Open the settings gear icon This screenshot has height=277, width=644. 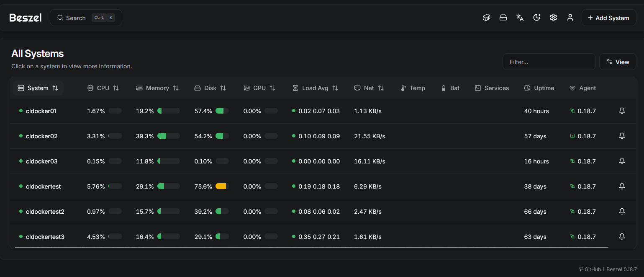pos(553,18)
